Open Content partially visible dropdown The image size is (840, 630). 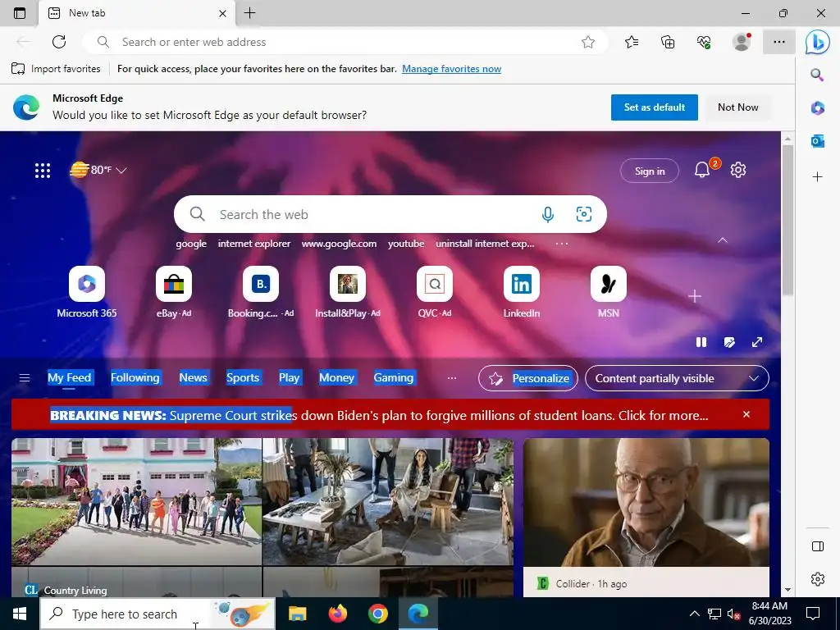tap(677, 378)
